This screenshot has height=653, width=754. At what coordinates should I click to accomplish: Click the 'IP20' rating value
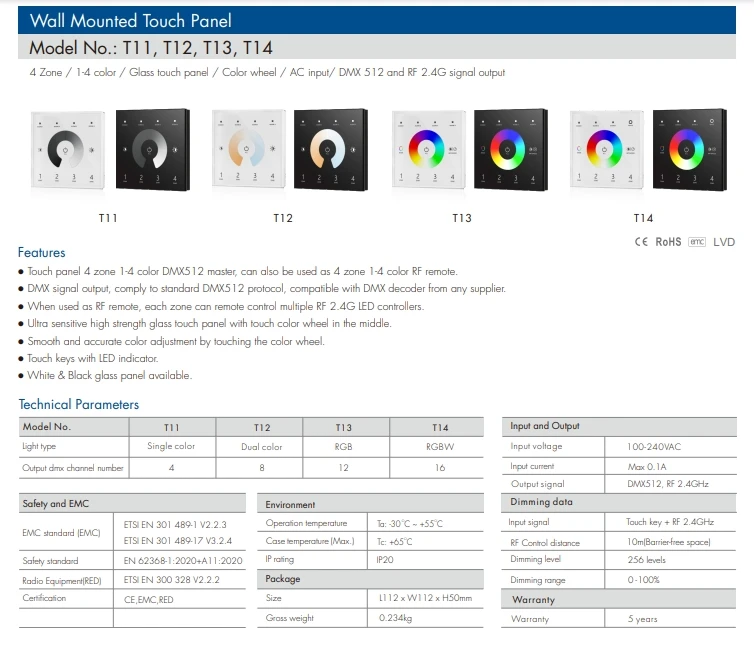(x=385, y=560)
